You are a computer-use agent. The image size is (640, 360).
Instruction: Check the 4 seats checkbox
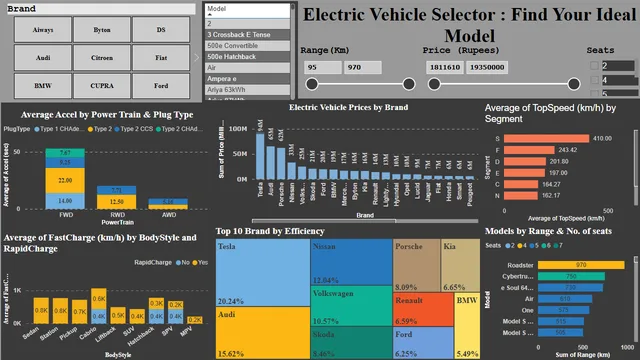[594, 80]
